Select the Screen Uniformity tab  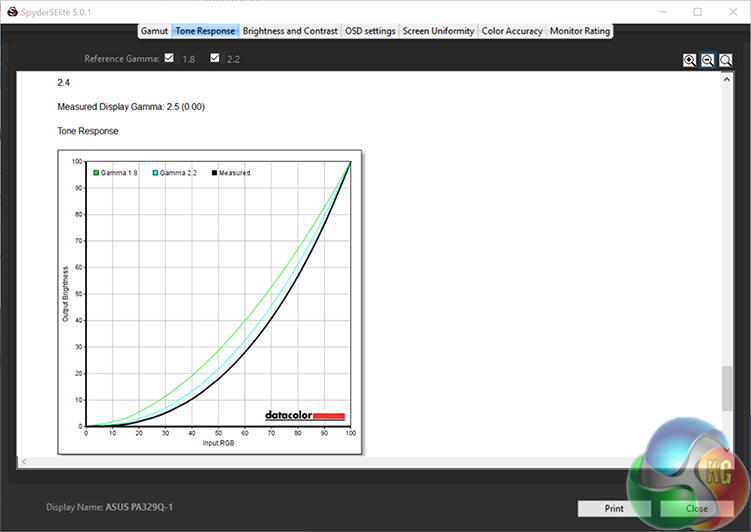pos(438,31)
